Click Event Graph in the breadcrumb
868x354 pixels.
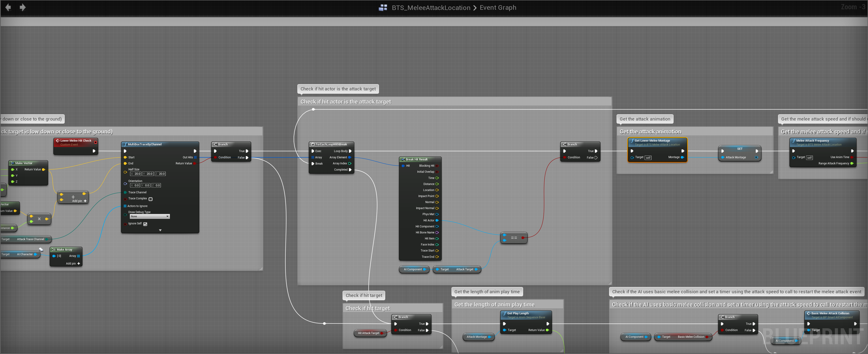point(498,7)
